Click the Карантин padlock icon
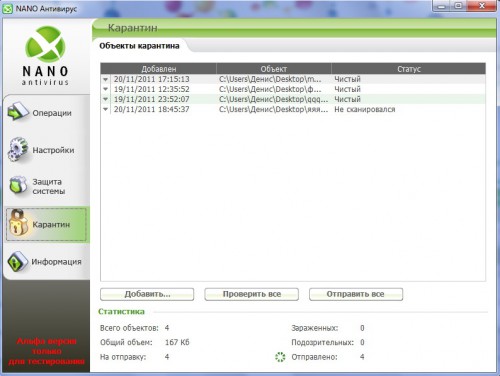The width and height of the screenshot is (500, 376). pos(18,223)
